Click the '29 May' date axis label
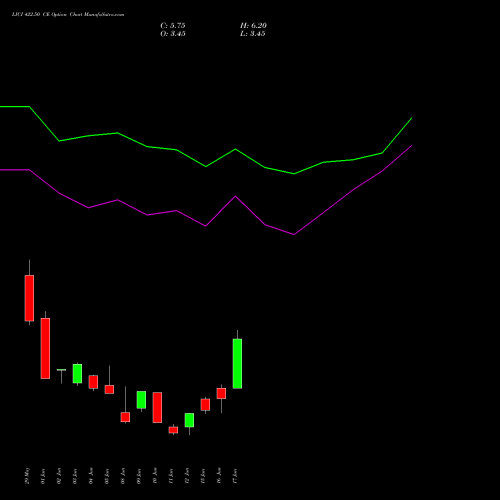The width and height of the screenshot is (500, 500). tap(27, 476)
